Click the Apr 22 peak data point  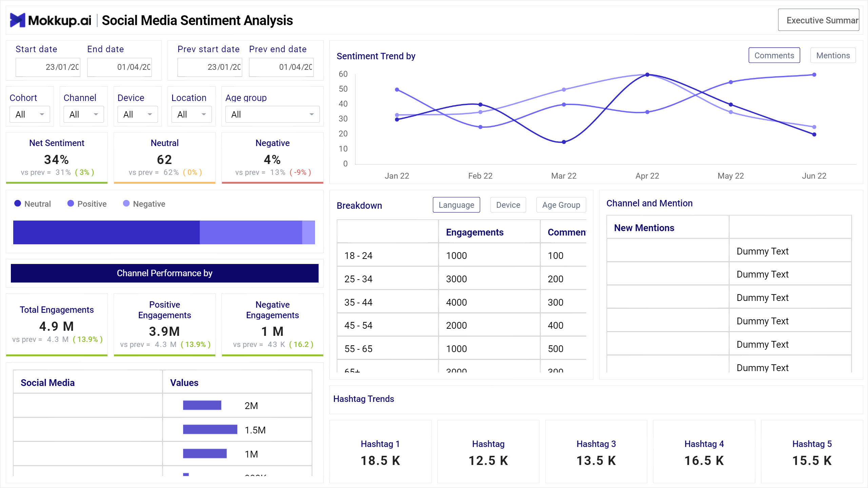point(647,75)
